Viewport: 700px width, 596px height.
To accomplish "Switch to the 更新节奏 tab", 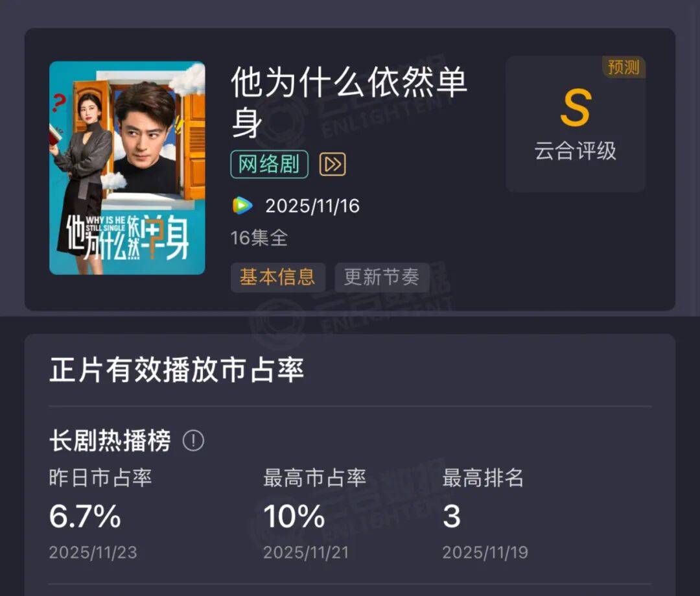I will (382, 277).
